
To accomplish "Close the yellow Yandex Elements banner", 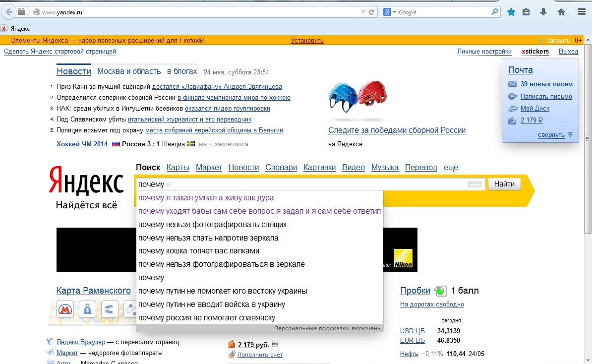I will (x=555, y=40).
